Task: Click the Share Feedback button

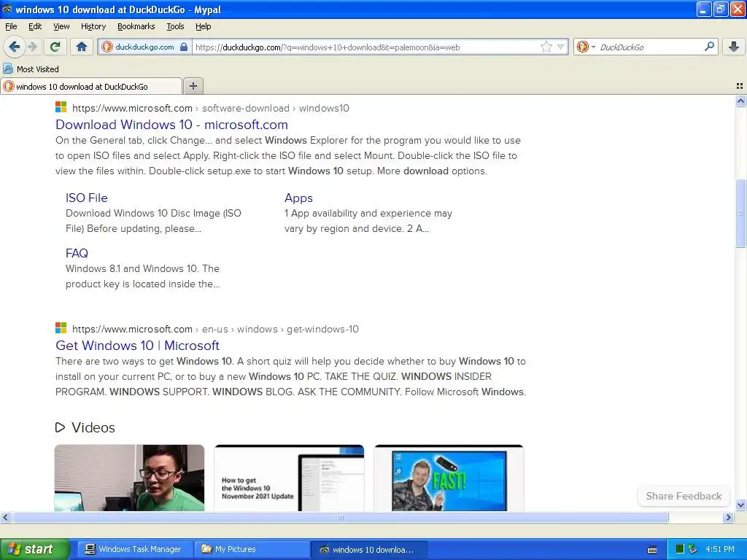Action: pyautogui.click(x=684, y=496)
